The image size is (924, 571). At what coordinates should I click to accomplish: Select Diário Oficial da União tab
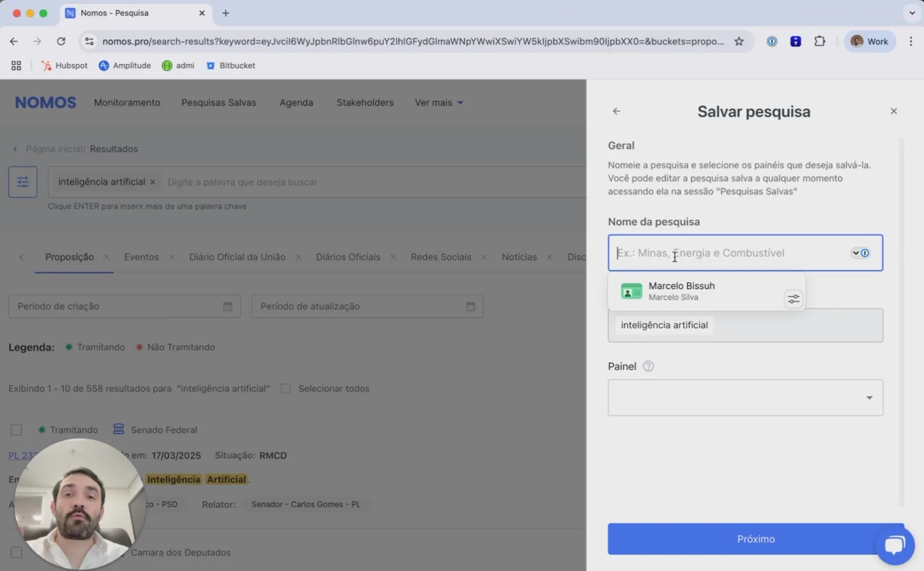[237, 257]
